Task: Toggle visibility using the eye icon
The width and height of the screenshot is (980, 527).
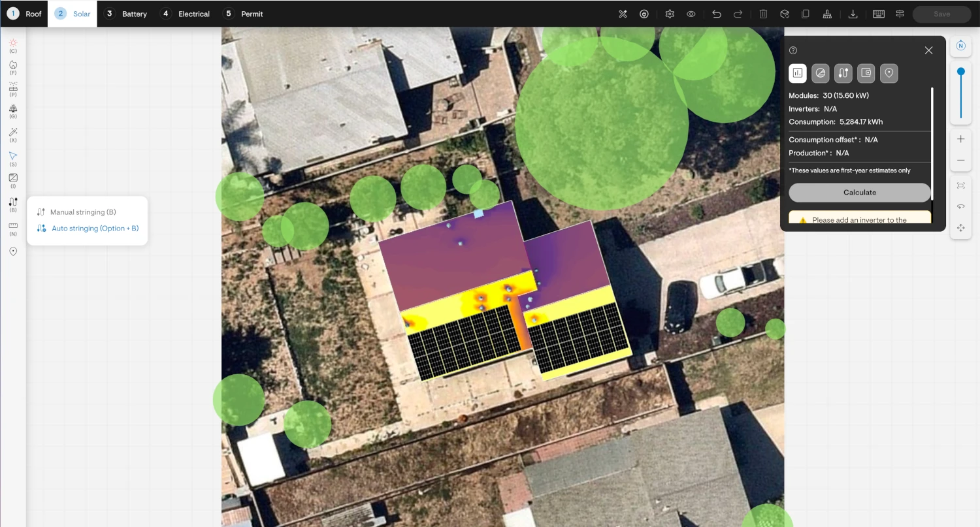Action: [x=691, y=14]
